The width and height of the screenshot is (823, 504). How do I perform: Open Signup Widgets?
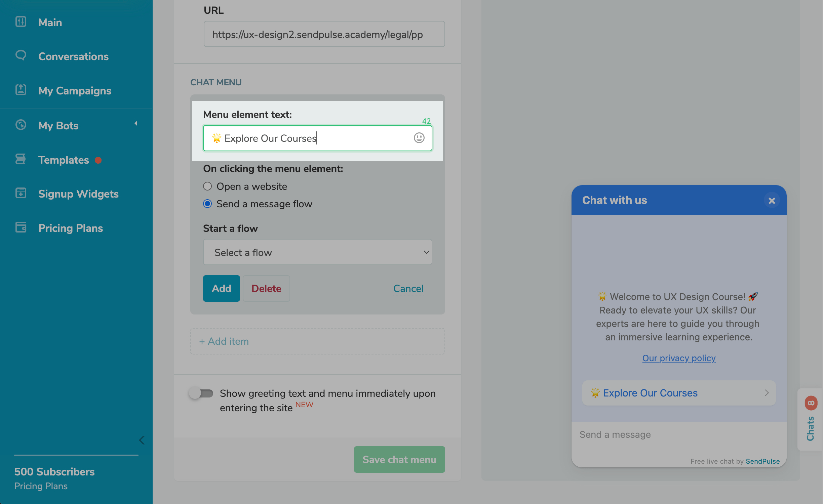pos(78,194)
